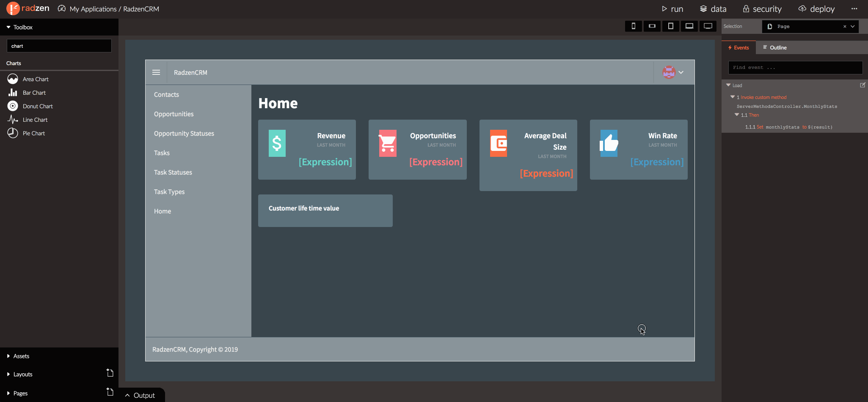The width and height of the screenshot is (868, 402).
Task: Click the hamburger menu in RadzenCRM header
Action: click(156, 72)
